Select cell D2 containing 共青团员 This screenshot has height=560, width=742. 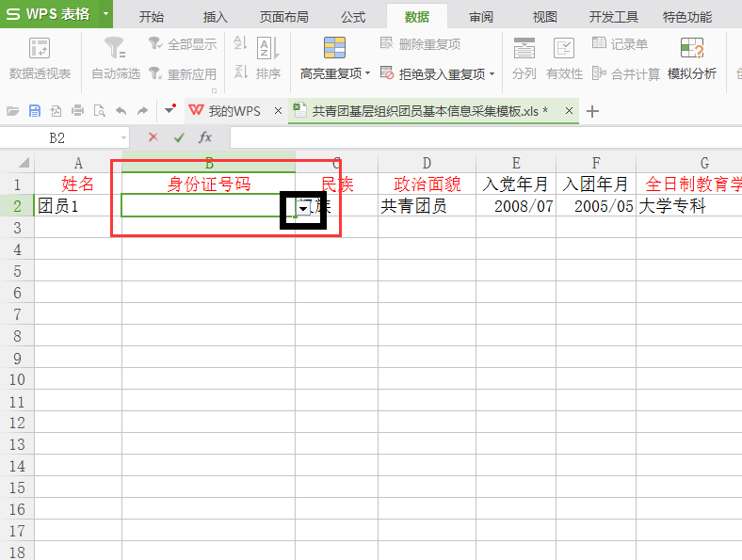pos(427,206)
